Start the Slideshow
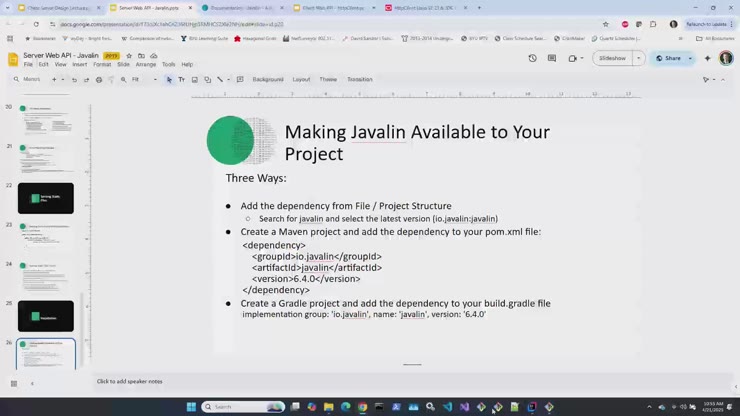The height and width of the screenshot is (416, 740). click(612, 58)
